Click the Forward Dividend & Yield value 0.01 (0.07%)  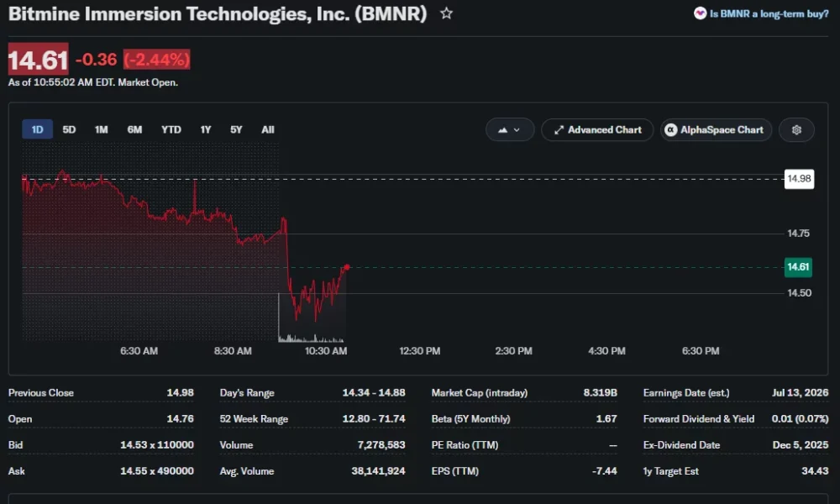pyautogui.click(x=800, y=418)
